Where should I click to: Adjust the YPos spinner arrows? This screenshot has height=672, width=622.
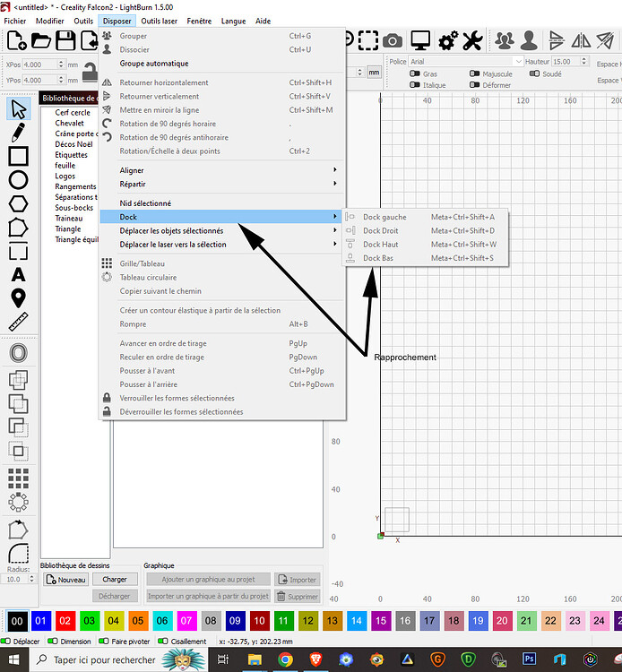[x=61, y=80]
